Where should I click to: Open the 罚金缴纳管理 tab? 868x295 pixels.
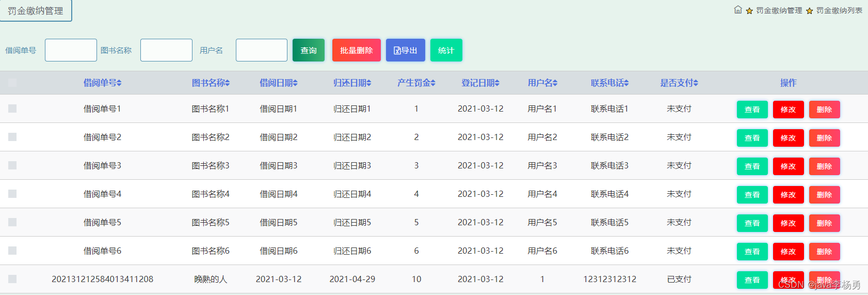pos(36,11)
